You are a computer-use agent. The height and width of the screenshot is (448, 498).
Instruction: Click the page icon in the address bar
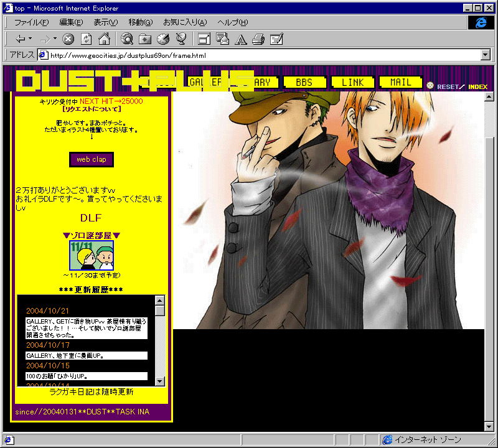(43, 55)
